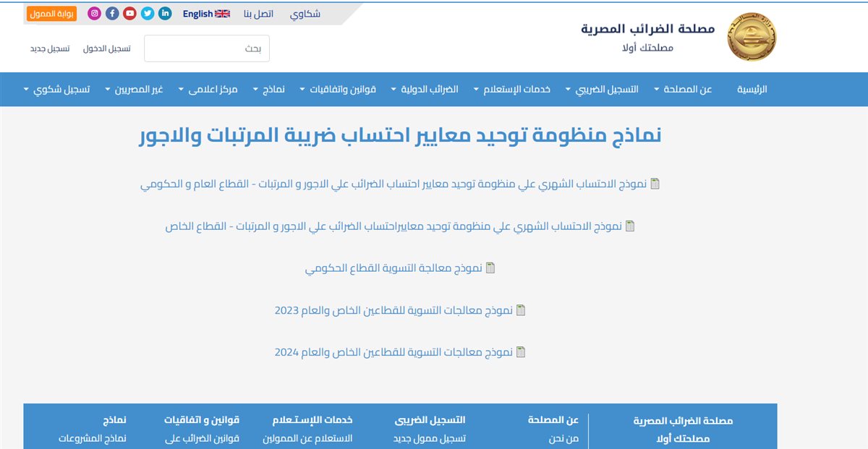Expand the غير المصريين dropdown menu
868x449 pixels.
click(134, 90)
